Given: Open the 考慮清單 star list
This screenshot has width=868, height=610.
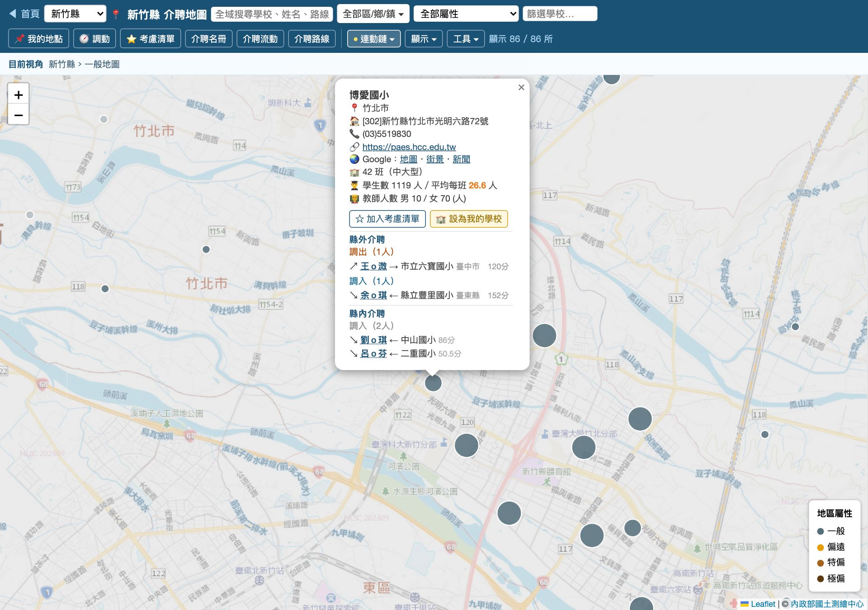Looking at the screenshot, I should point(151,39).
